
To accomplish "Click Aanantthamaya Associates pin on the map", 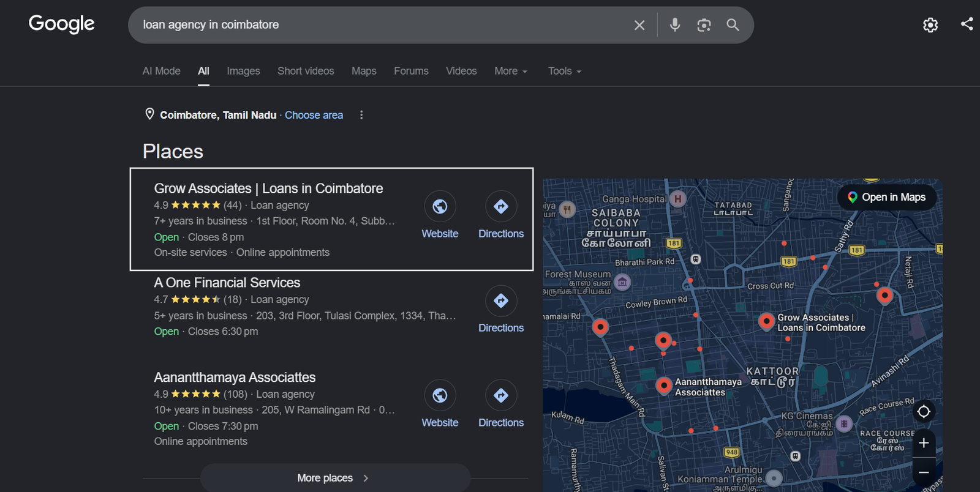I will (x=663, y=386).
